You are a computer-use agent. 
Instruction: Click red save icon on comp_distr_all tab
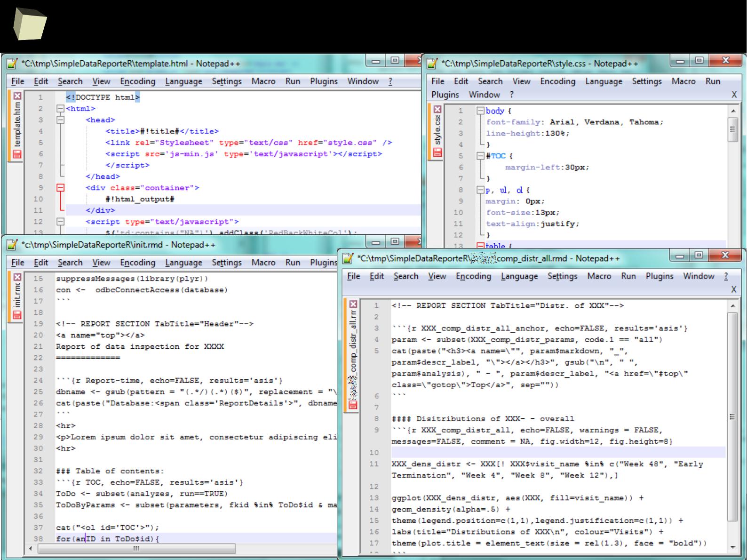point(353,405)
